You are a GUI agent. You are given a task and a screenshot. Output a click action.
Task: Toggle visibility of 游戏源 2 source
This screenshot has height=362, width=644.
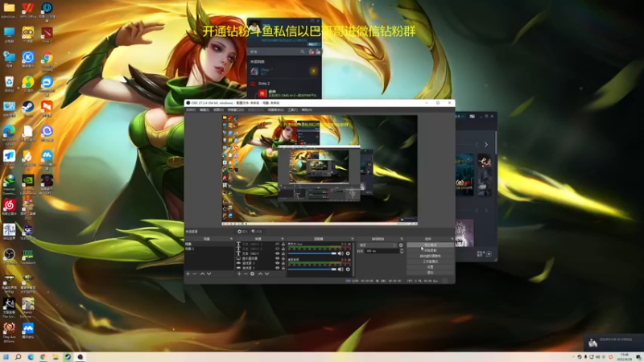[x=277, y=268]
